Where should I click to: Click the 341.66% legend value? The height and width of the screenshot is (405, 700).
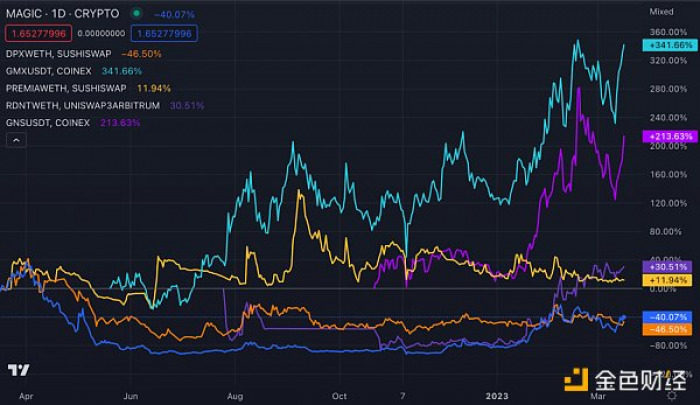tap(122, 71)
